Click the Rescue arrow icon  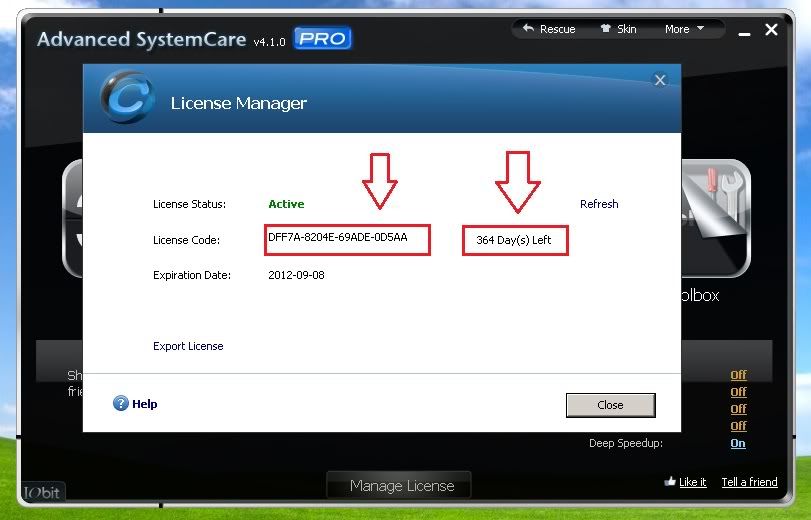[x=528, y=28]
